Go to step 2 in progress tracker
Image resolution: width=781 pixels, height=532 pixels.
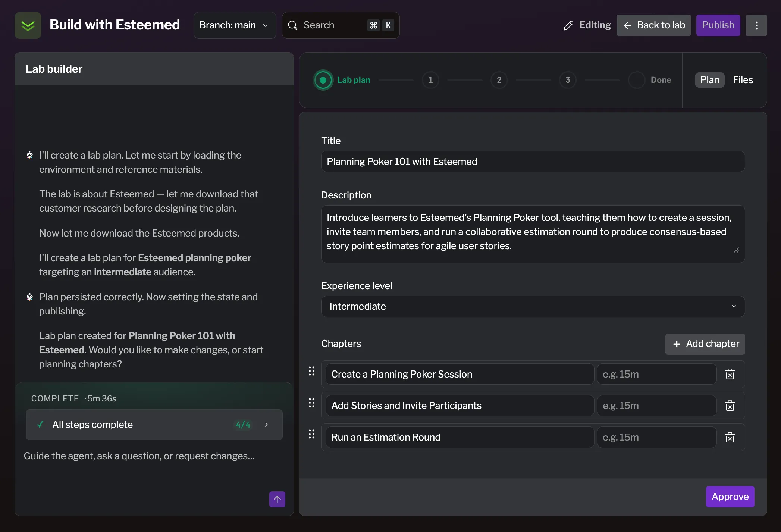[x=499, y=80]
